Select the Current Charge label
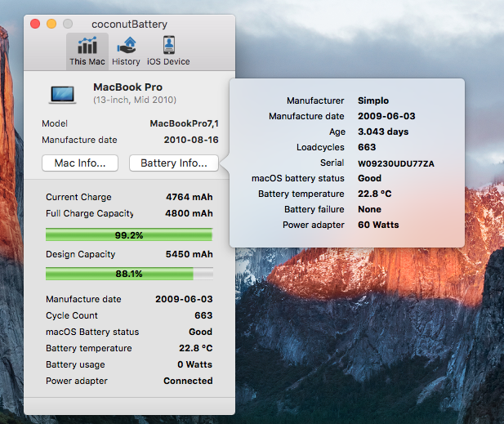Image resolution: width=504 pixels, height=424 pixels. pos(78,197)
